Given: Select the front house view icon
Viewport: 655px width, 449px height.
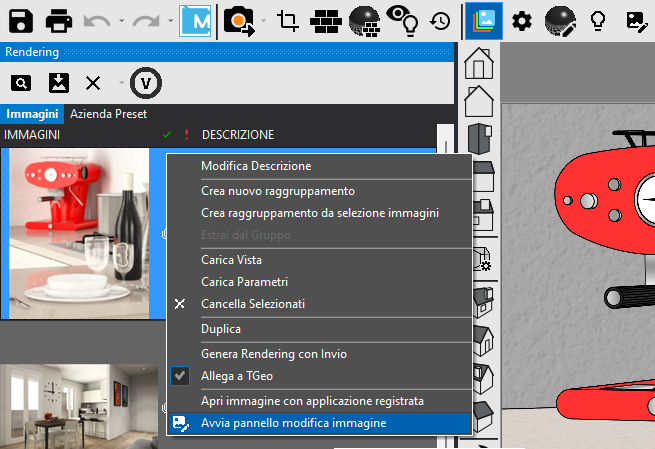Looking at the screenshot, I should tap(479, 63).
